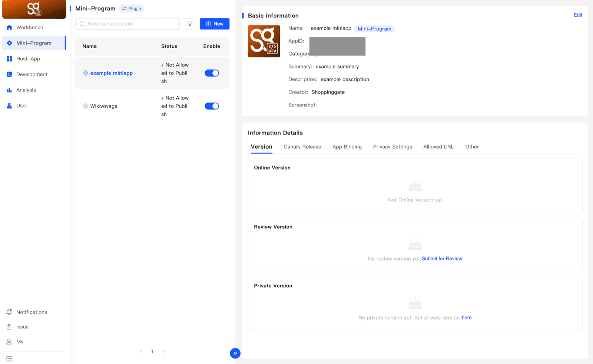Open the Analysis chart icon

coord(9,90)
